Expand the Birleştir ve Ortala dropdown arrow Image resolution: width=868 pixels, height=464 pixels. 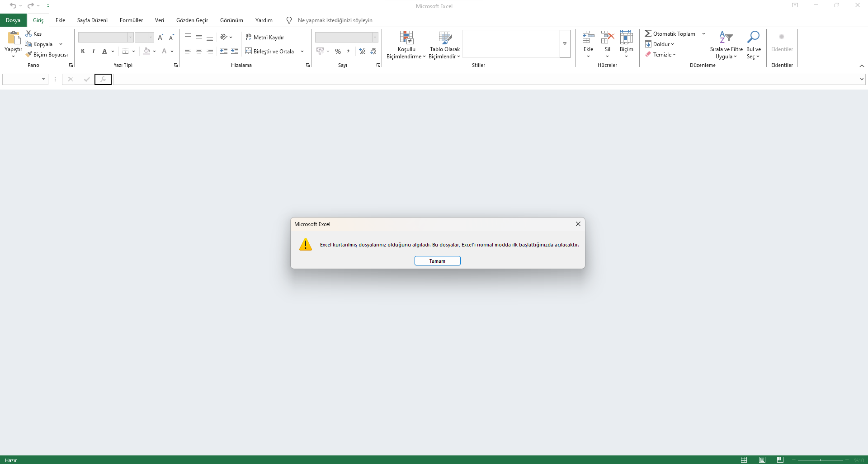click(x=302, y=51)
